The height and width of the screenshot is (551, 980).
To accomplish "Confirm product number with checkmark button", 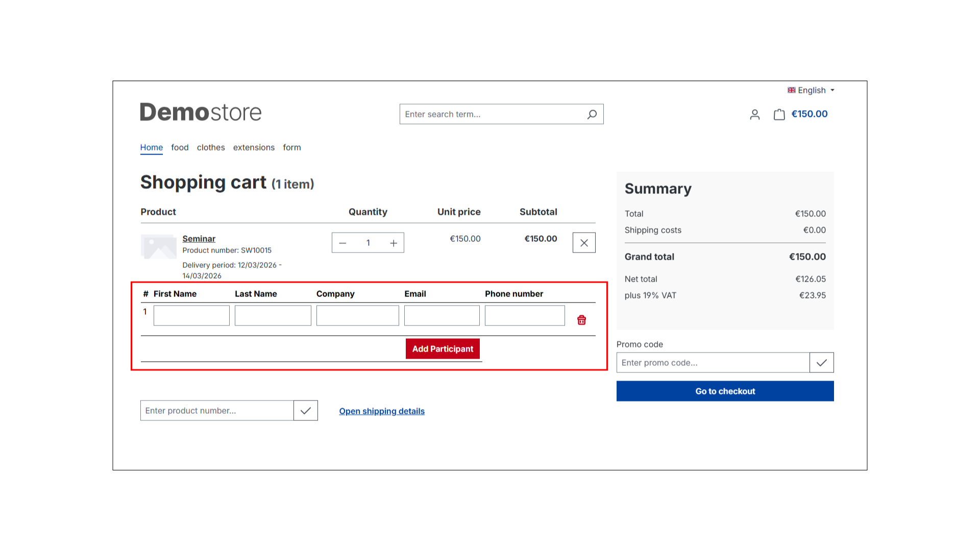I will (x=305, y=411).
